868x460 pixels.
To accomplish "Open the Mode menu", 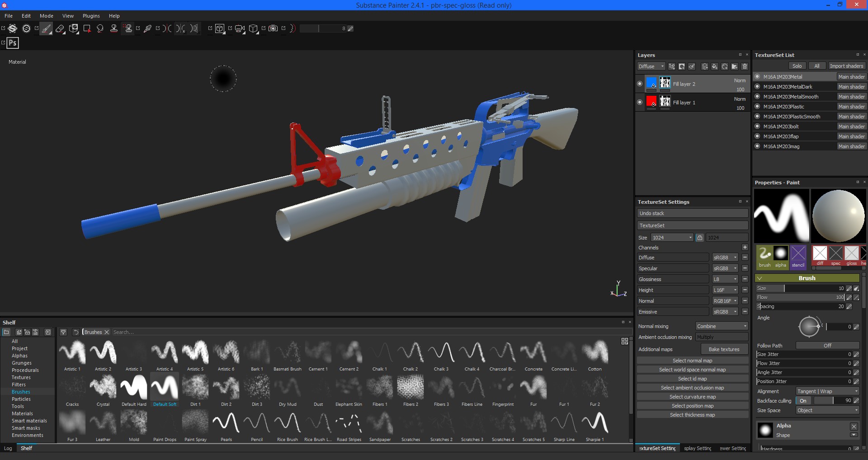I will click(x=47, y=16).
